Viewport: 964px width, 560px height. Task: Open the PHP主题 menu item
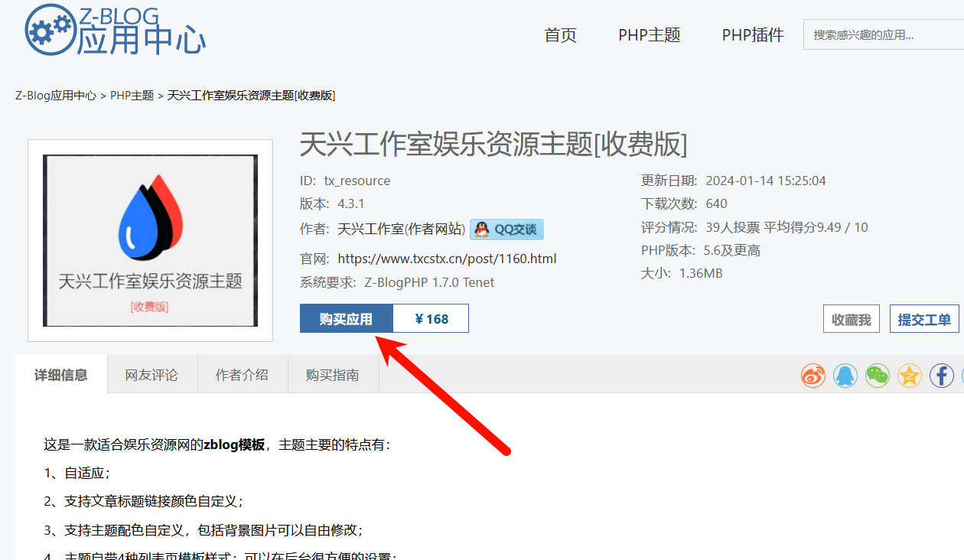click(x=649, y=35)
